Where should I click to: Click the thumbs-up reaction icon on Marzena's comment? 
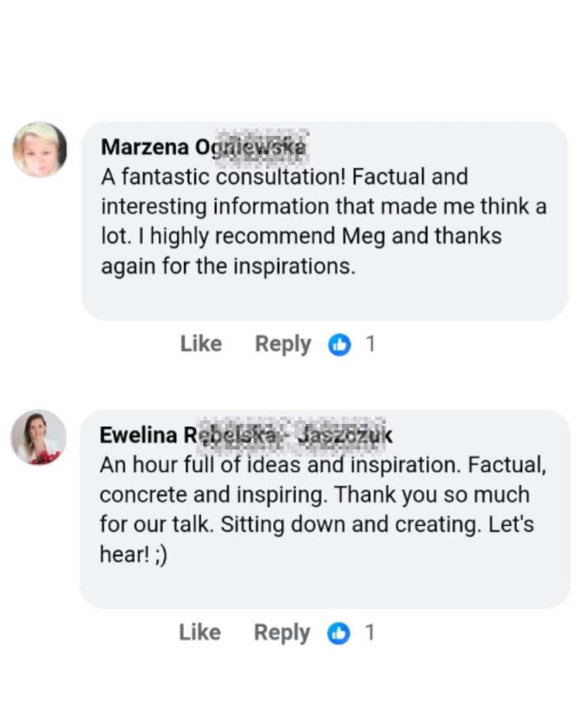click(339, 344)
